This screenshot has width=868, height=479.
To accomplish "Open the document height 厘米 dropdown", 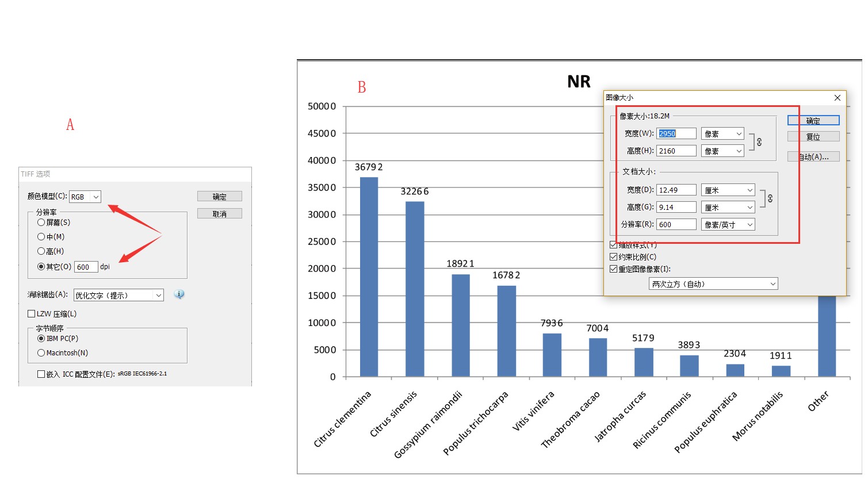I will click(x=728, y=208).
